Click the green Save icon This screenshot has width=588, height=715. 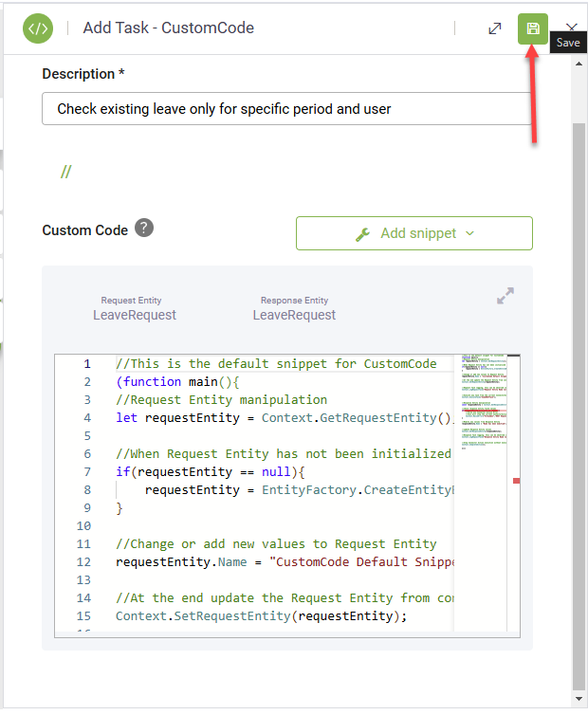[533, 28]
